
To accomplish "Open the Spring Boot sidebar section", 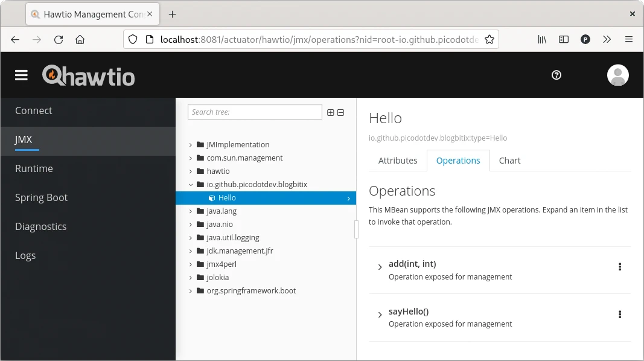I will click(x=40, y=197).
